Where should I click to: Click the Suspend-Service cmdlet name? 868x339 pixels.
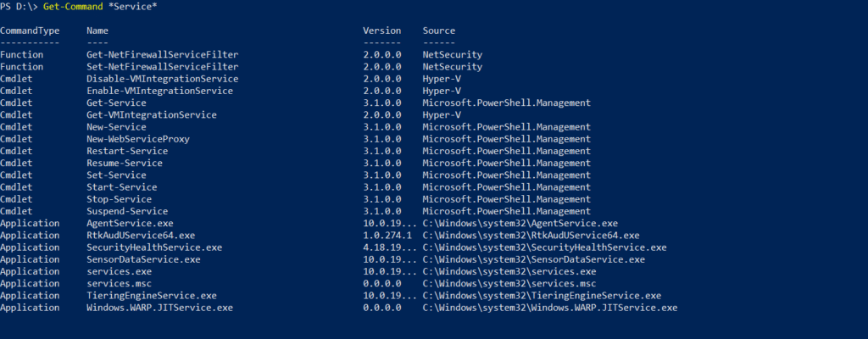pos(127,212)
